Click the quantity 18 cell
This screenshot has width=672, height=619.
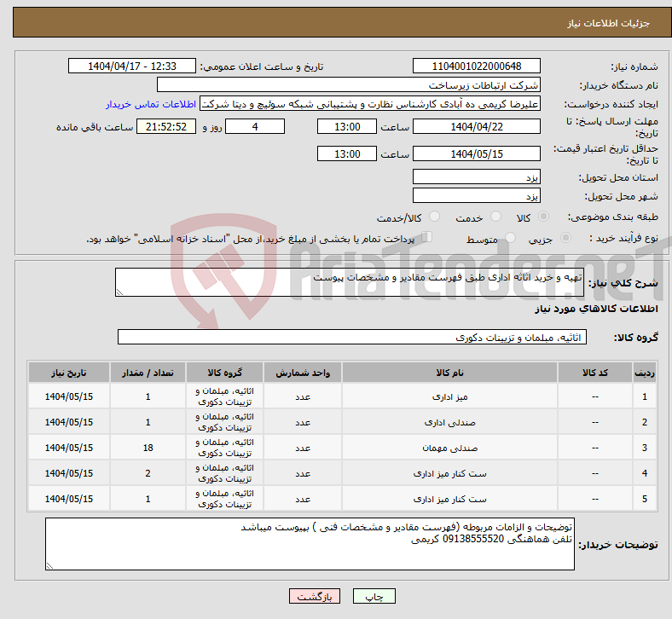148,448
